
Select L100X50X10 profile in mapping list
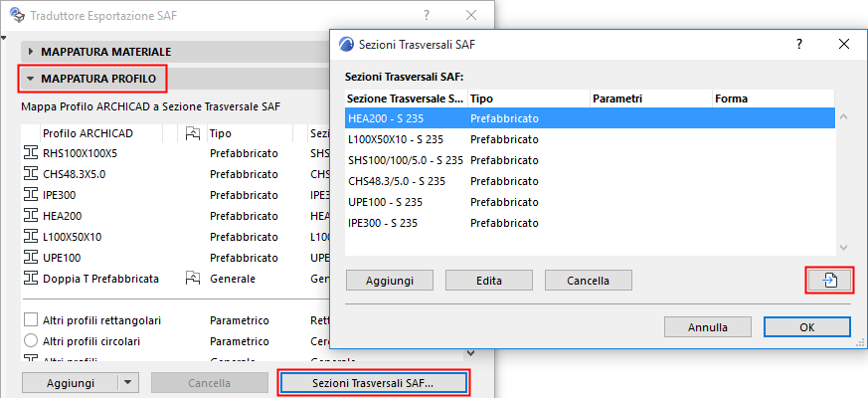(x=176, y=237)
